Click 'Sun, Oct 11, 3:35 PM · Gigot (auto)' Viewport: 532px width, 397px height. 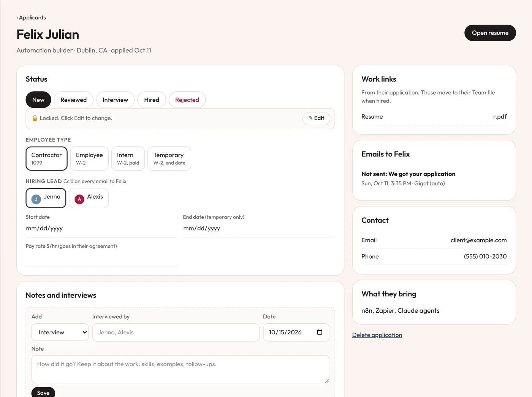[403, 183]
